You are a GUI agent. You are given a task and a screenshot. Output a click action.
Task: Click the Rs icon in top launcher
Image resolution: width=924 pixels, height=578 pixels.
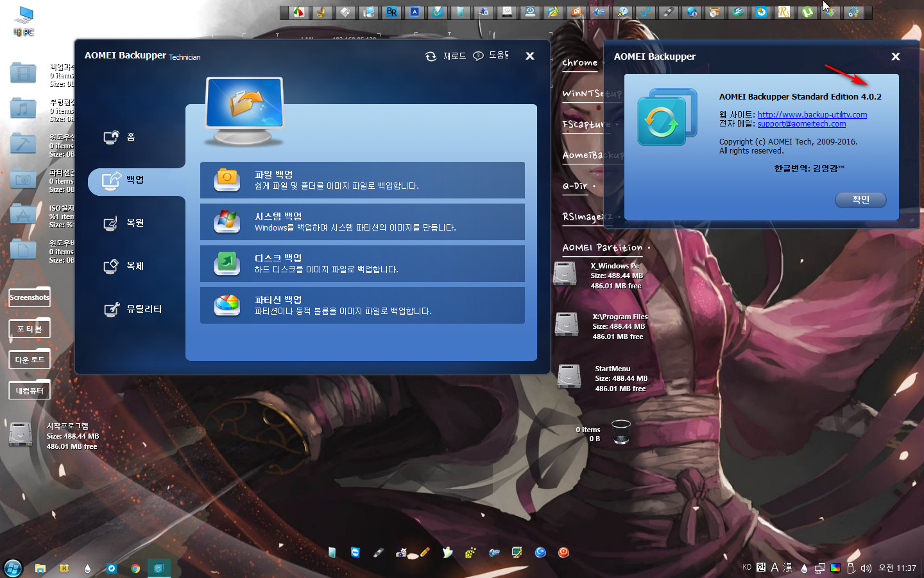(x=784, y=12)
